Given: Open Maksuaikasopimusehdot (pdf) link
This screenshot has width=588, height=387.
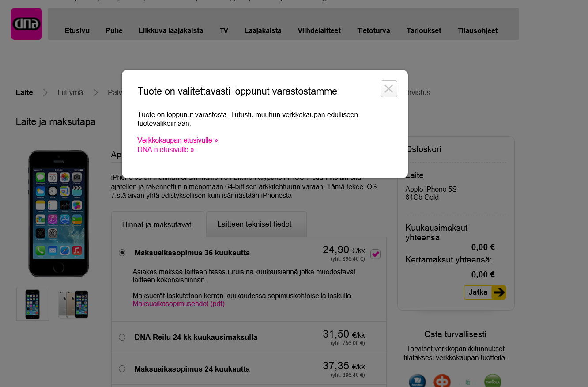Looking at the screenshot, I should 178,304.
